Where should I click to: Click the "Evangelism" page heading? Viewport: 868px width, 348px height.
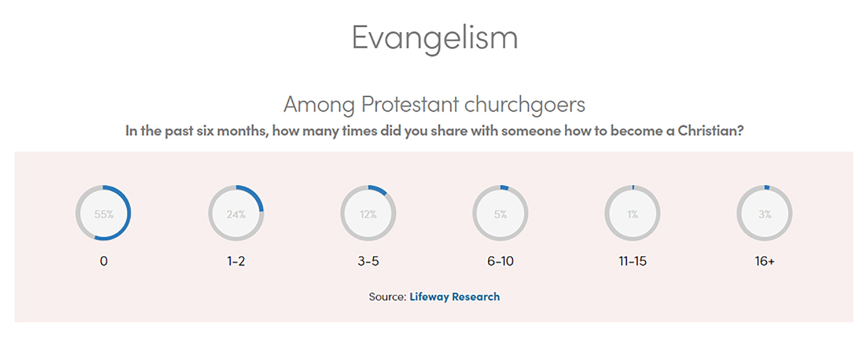click(435, 38)
